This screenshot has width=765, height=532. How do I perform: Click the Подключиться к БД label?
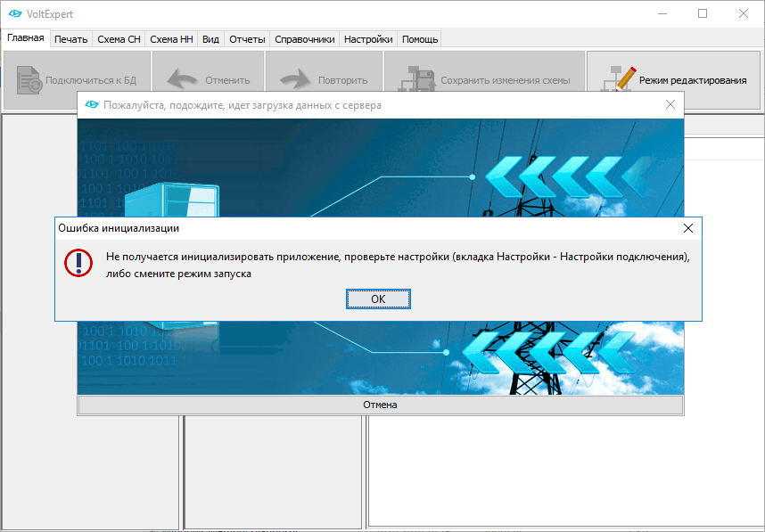(x=91, y=80)
